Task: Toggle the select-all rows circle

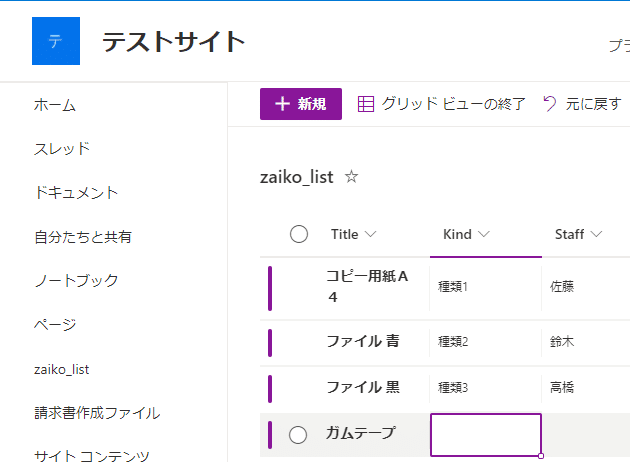Action: [299, 234]
